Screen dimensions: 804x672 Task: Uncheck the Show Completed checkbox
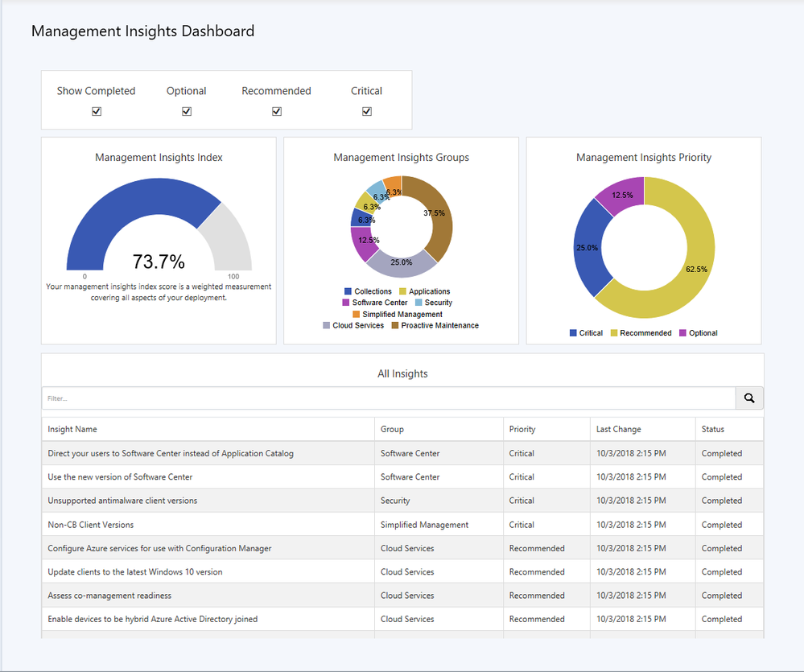(97, 112)
